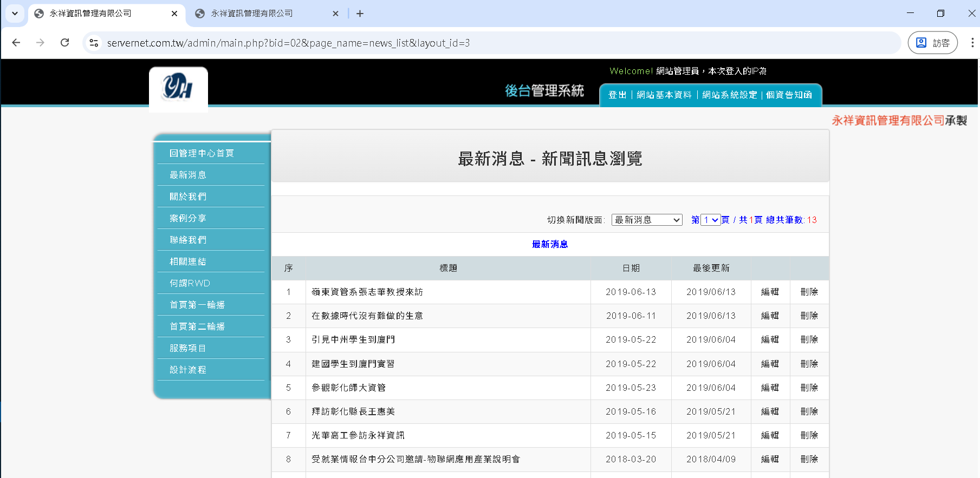
Task: Open 何謂RWD in sidebar
Action: (x=190, y=283)
